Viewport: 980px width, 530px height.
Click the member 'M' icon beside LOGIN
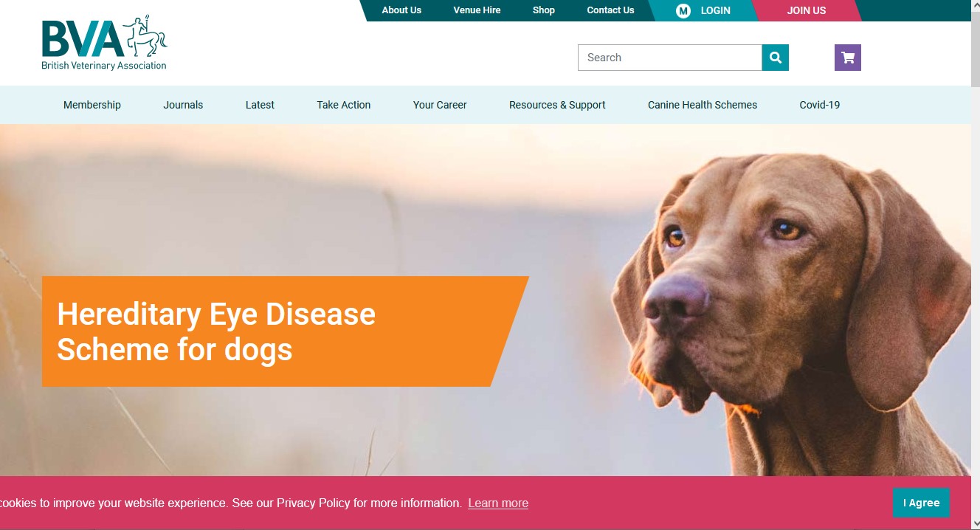[x=683, y=10]
